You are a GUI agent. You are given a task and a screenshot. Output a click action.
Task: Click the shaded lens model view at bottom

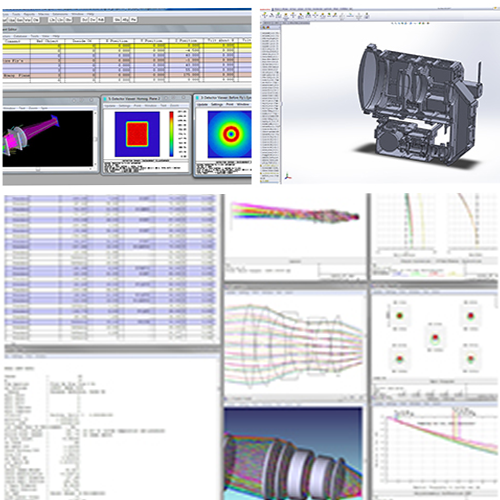(x=293, y=453)
